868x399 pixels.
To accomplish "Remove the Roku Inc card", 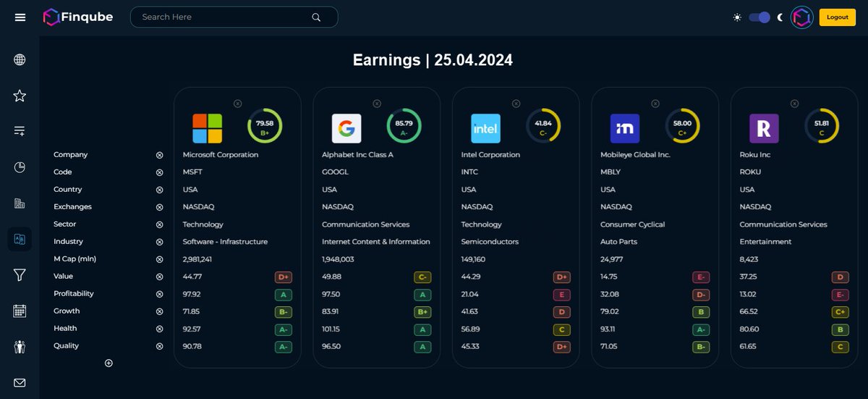I will pos(794,104).
